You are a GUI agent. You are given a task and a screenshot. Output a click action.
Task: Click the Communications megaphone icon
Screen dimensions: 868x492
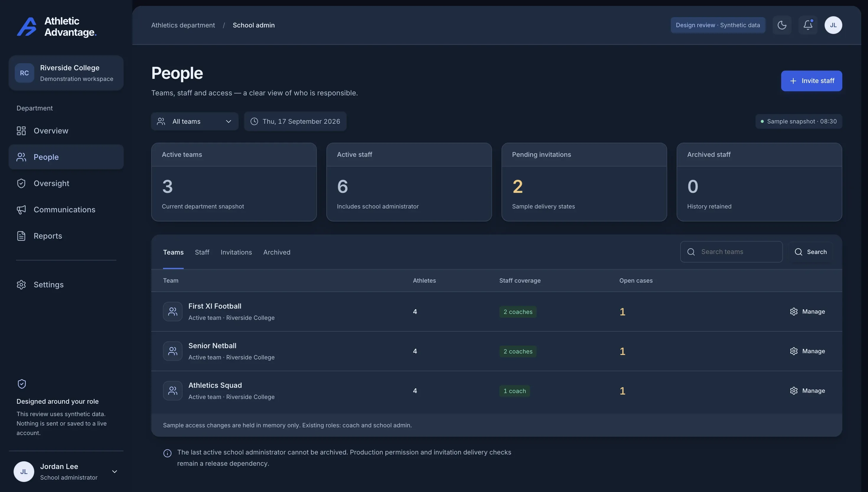tap(21, 209)
